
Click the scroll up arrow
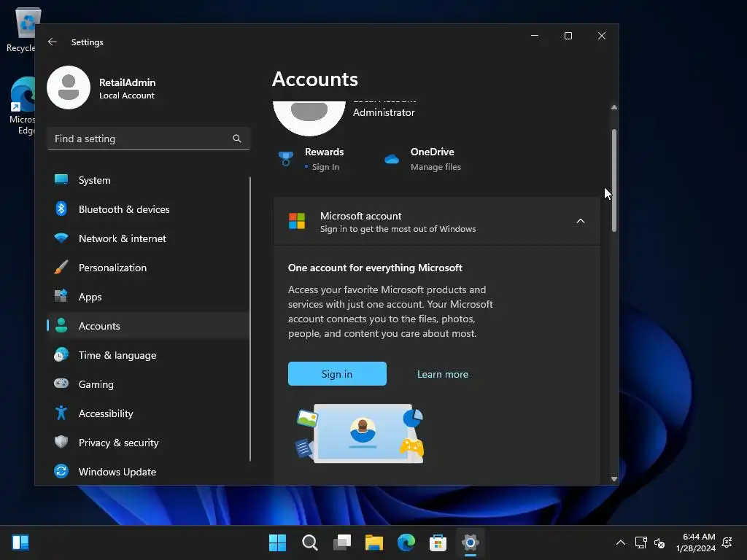click(614, 108)
